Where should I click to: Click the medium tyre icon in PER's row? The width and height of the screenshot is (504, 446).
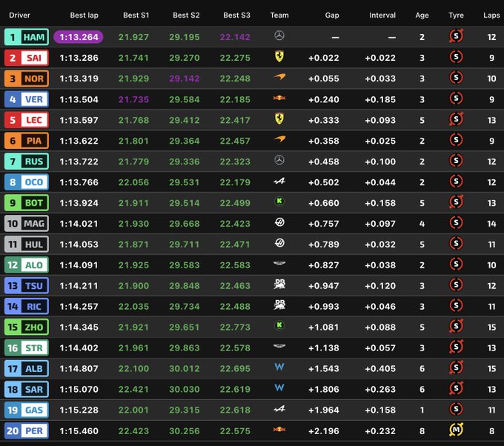pos(456,430)
